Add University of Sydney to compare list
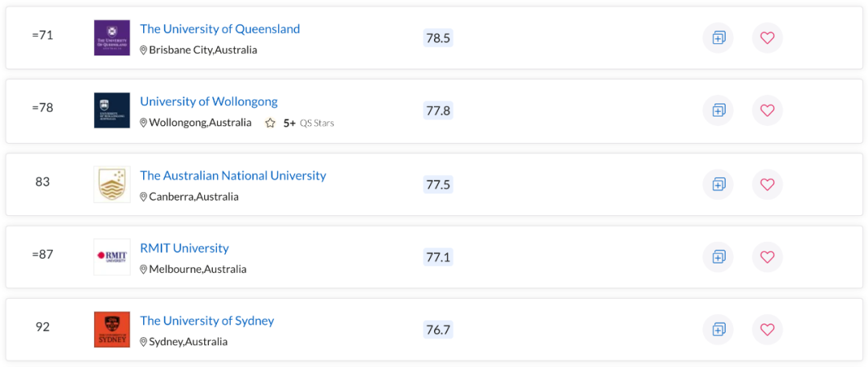The height and width of the screenshot is (367, 868). point(719,329)
